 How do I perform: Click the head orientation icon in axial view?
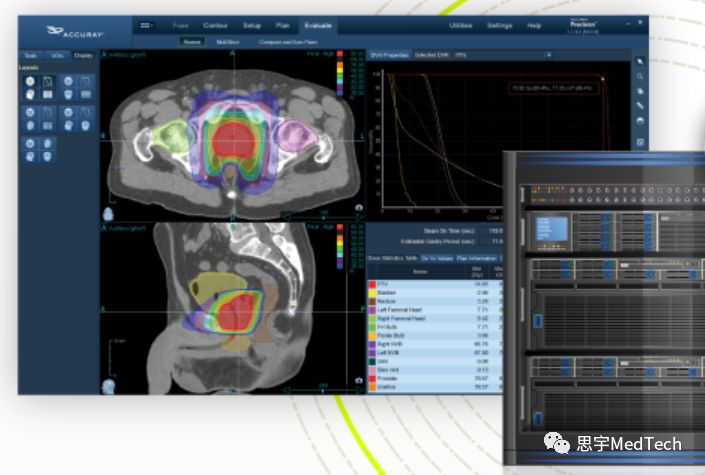(x=108, y=214)
